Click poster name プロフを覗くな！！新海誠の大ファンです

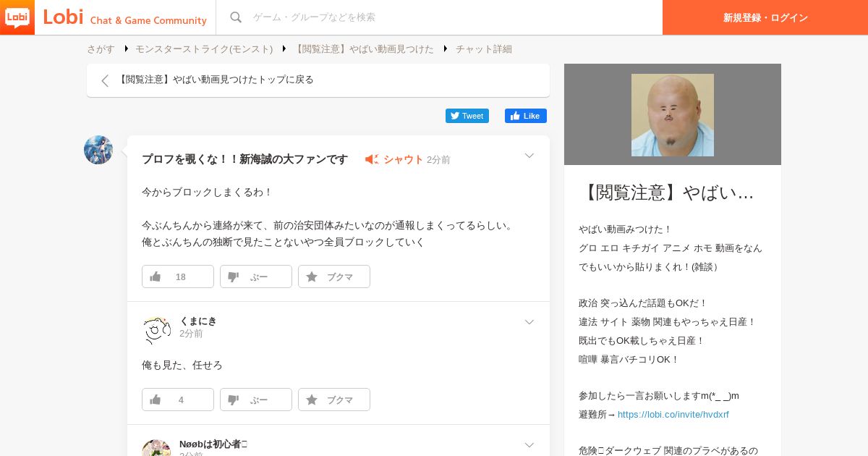(x=244, y=159)
